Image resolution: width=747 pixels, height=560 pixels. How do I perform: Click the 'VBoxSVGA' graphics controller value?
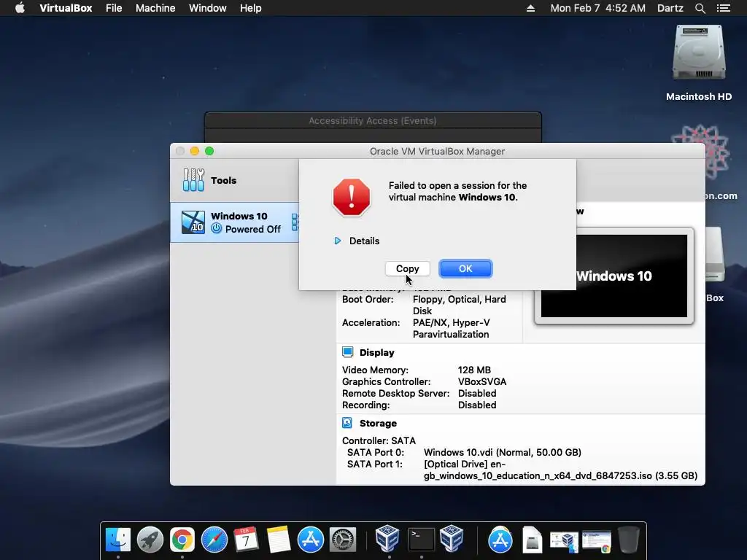pyautogui.click(x=481, y=381)
